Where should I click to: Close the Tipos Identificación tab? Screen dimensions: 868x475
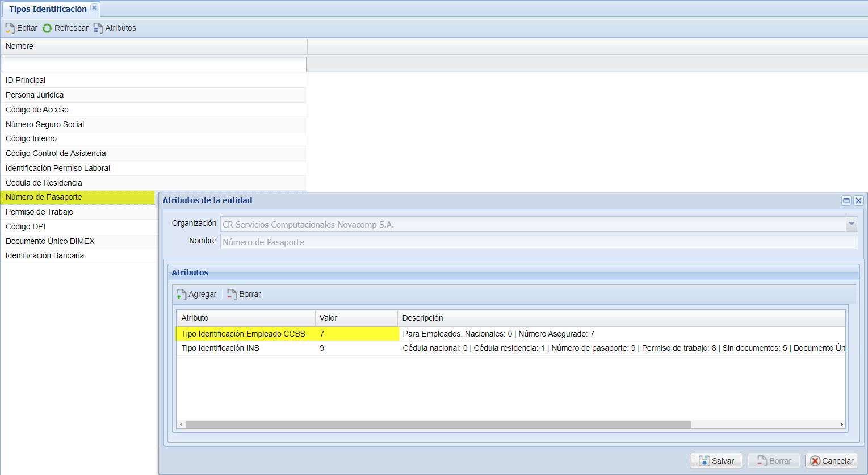[94, 8]
